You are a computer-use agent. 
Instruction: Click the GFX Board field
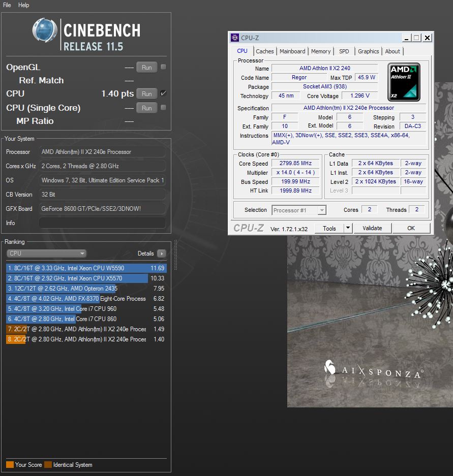(102, 209)
